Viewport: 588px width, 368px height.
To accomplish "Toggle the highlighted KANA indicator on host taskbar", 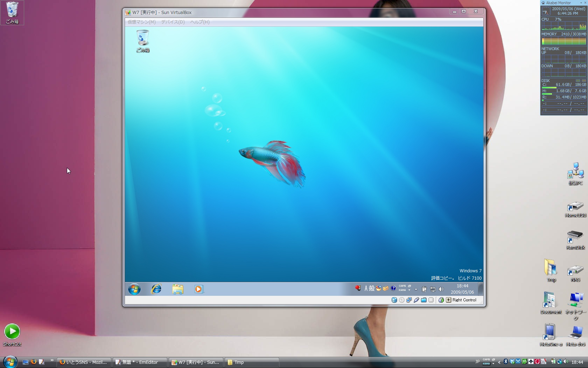I will coord(486,364).
